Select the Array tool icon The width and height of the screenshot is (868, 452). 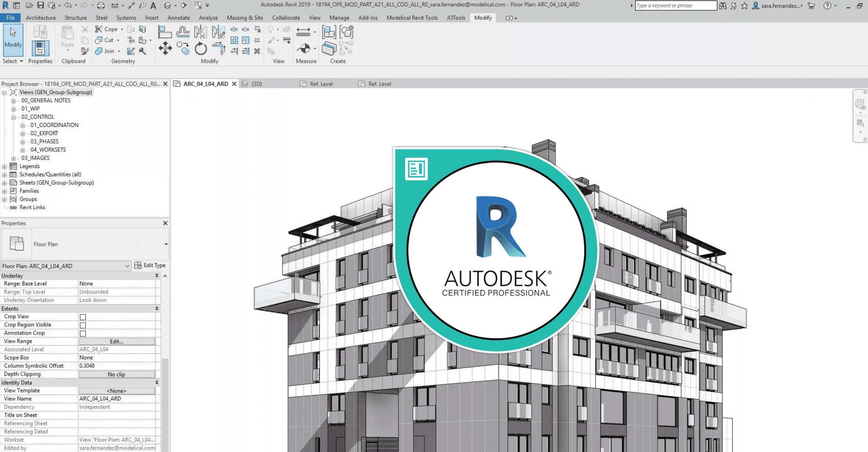(234, 40)
